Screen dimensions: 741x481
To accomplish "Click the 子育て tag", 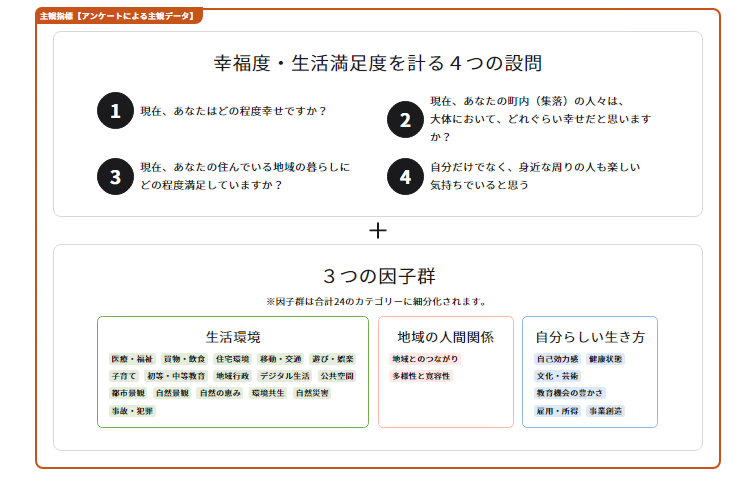I will pyautogui.click(x=124, y=376).
